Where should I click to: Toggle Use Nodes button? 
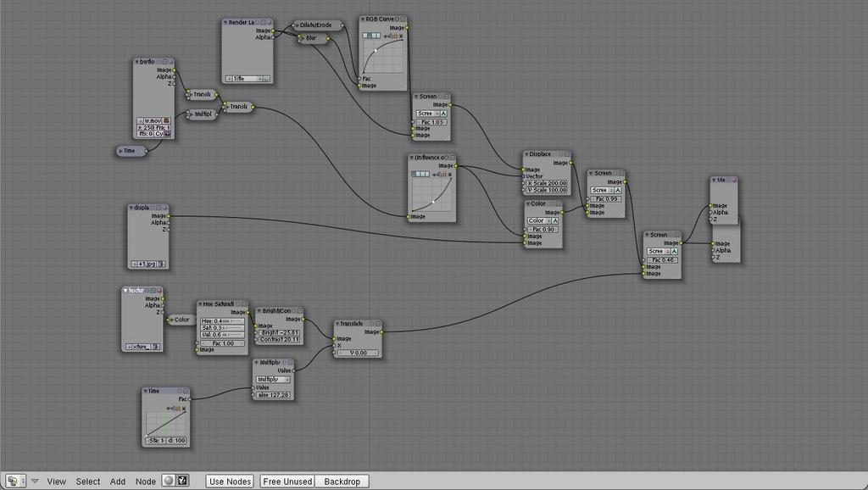231,482
